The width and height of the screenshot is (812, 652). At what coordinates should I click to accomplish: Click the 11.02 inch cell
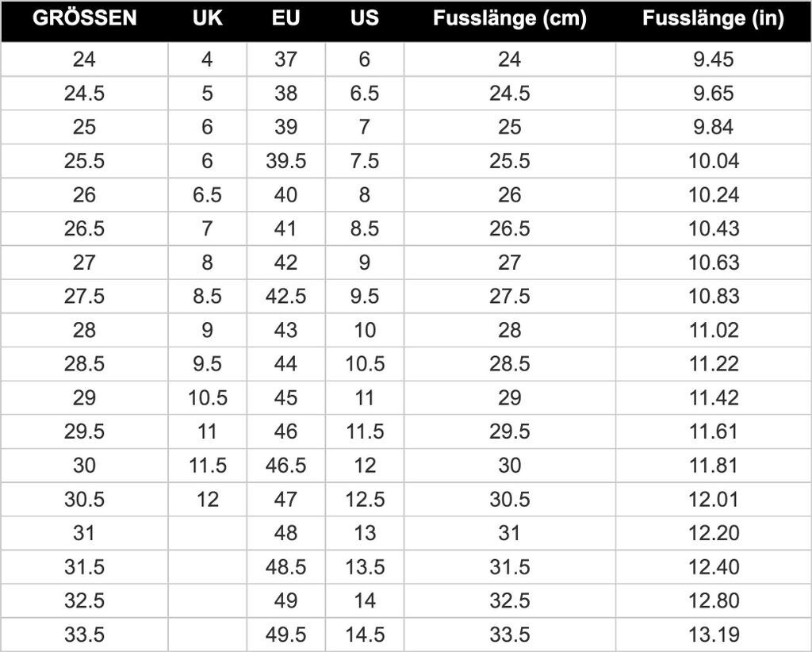pyautogui.click(x=713, y=330)
